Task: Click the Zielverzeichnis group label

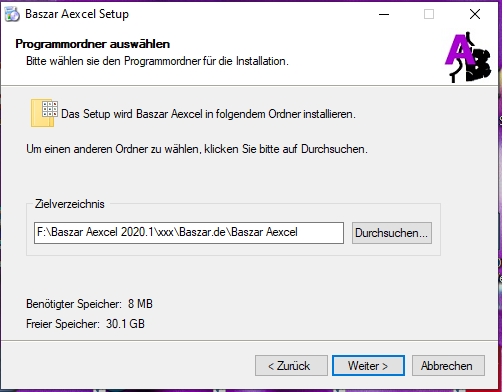Action: (x=70, y=204)
